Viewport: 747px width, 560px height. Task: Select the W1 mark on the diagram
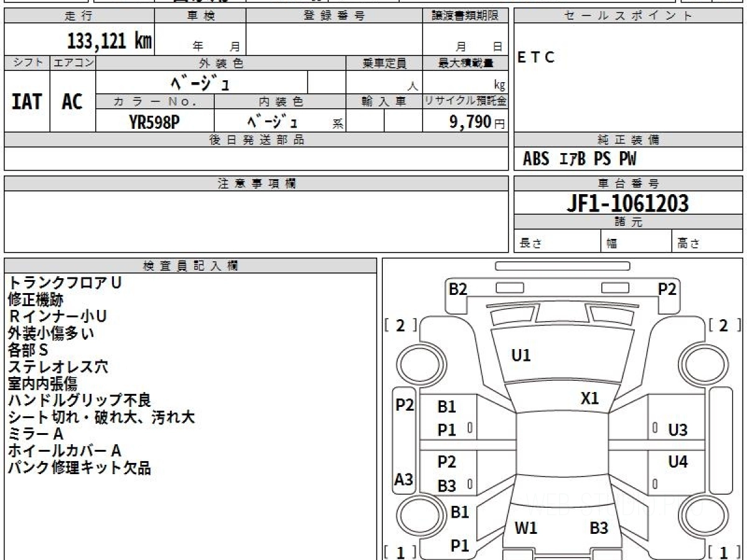(526, 528)
